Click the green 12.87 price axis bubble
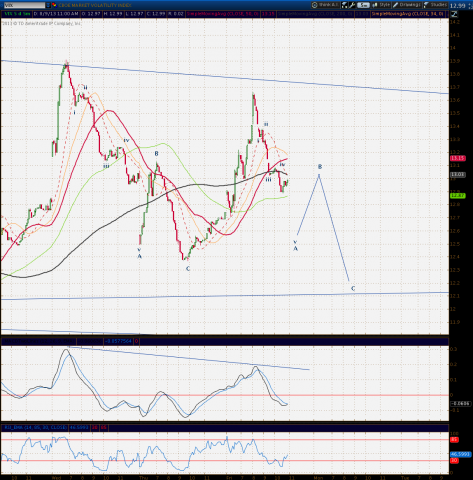This screenshot has width=473, height=480. coord(457,196)
